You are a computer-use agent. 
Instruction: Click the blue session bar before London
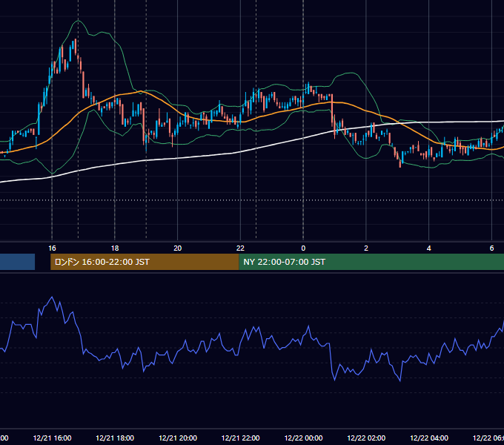17,262
